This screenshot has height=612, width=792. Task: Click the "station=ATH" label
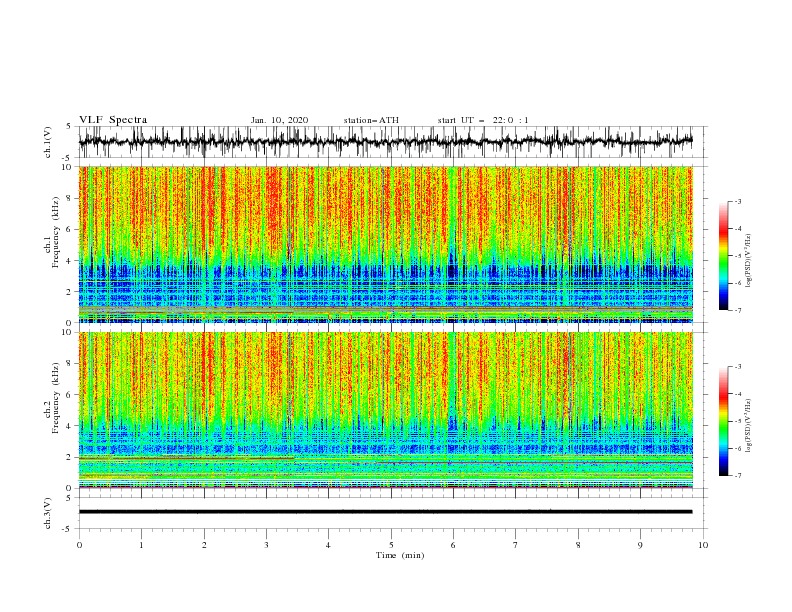(371, 120)
